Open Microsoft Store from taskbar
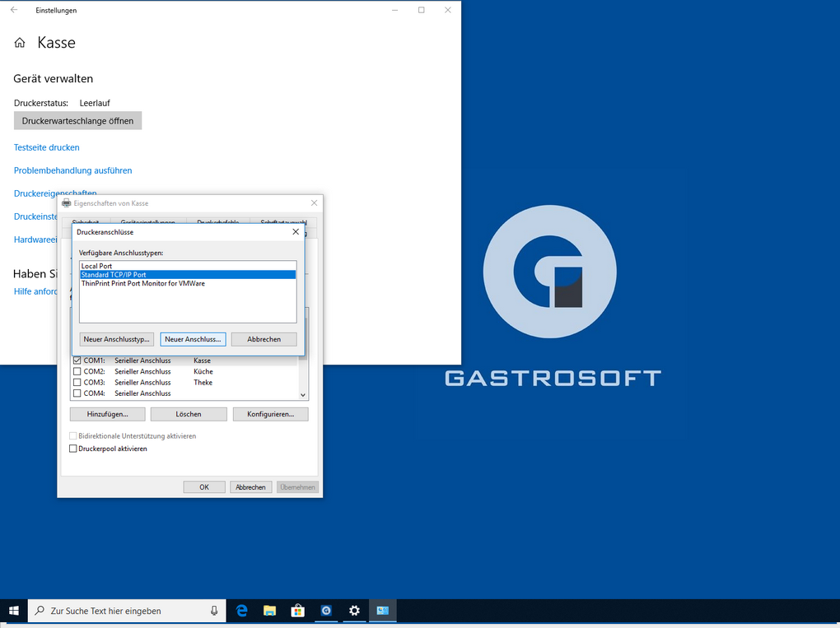 tap(298, 611)
